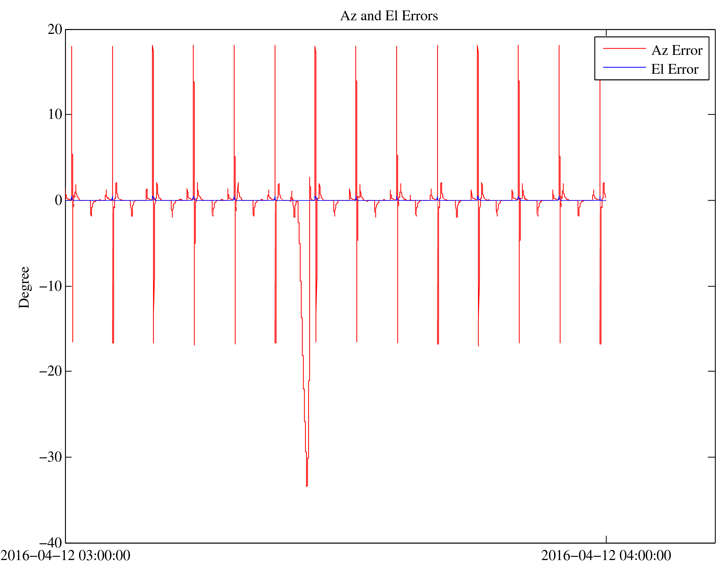This screenshot has height=588, width=725.
Task: Click the bottom x-axis tick mark at 04:00:00
Action: pyautogui.click(x=606, y=539)
